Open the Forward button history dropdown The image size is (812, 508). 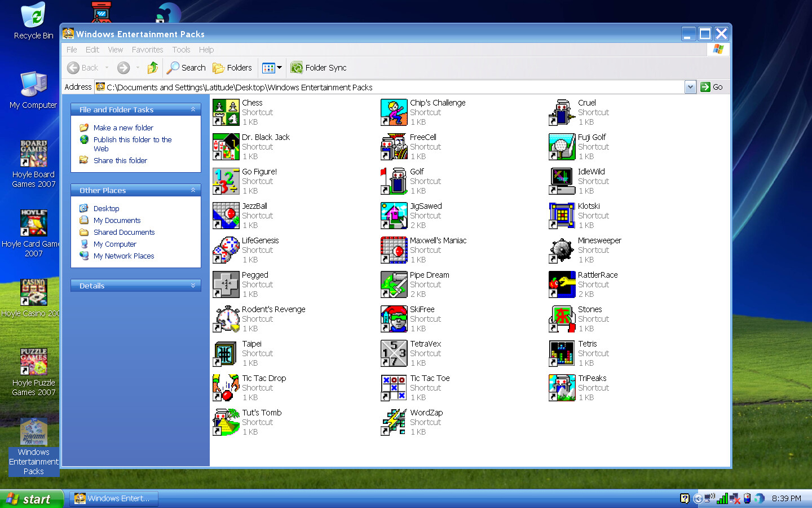click(x=138, y=68)
